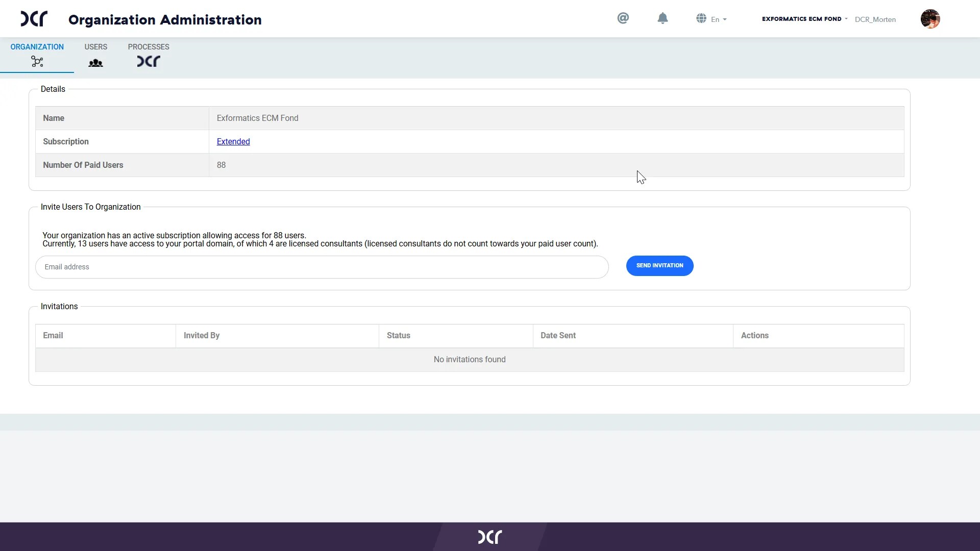
Task: Click the globe language icon
Action: [701, 18]
